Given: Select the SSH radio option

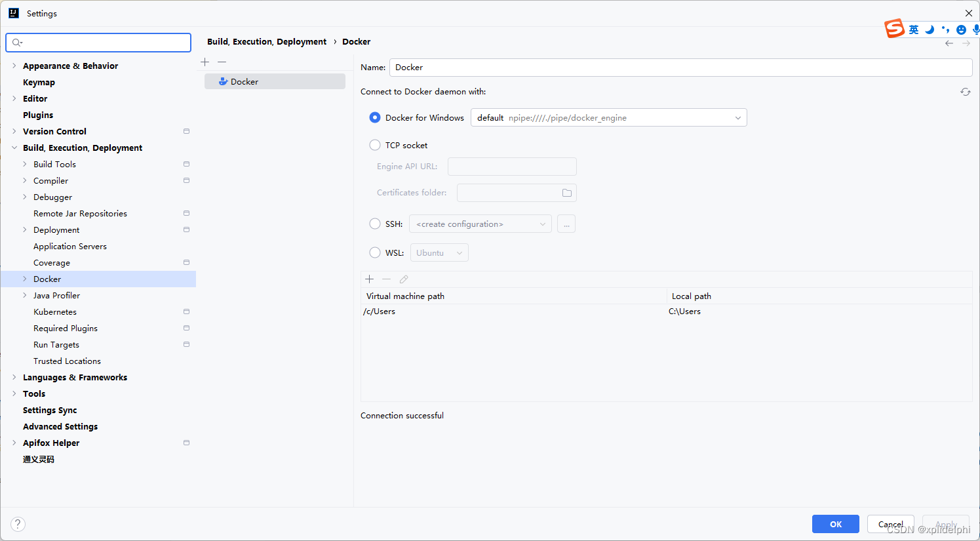Looking at the screenshot, I should pos(375,224).
